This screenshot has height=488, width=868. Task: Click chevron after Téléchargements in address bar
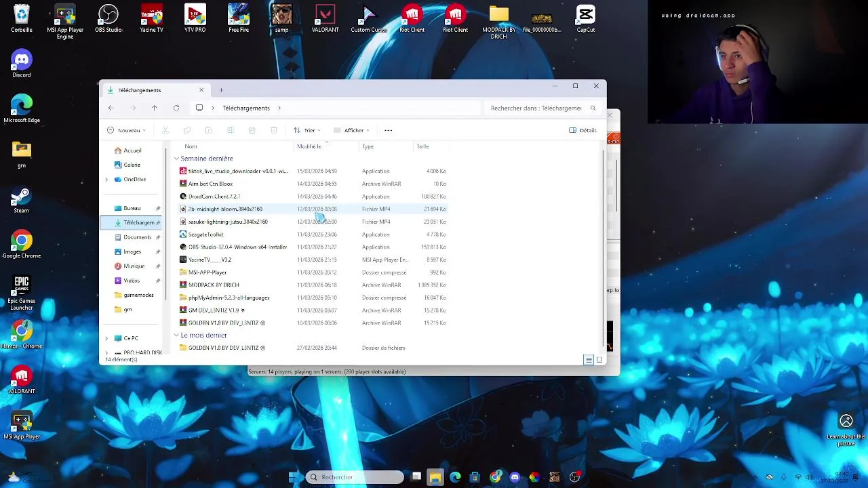(279, 108)
